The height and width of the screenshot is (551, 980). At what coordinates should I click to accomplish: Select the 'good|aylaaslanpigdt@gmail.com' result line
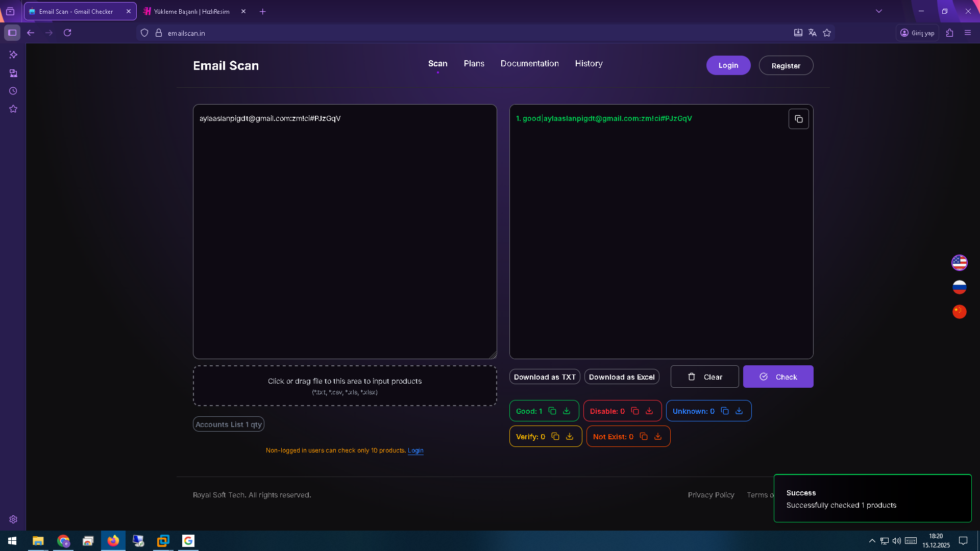[x=604, y=118]
